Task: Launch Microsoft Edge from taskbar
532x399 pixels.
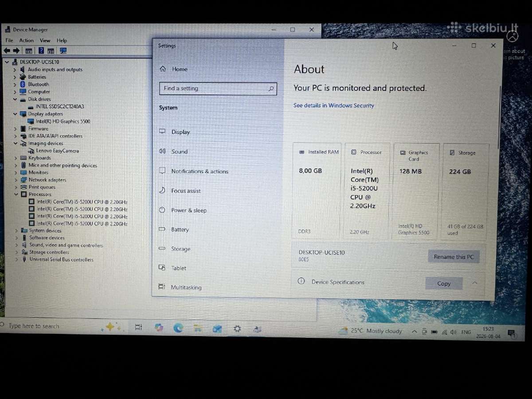Action: point(178,328)
